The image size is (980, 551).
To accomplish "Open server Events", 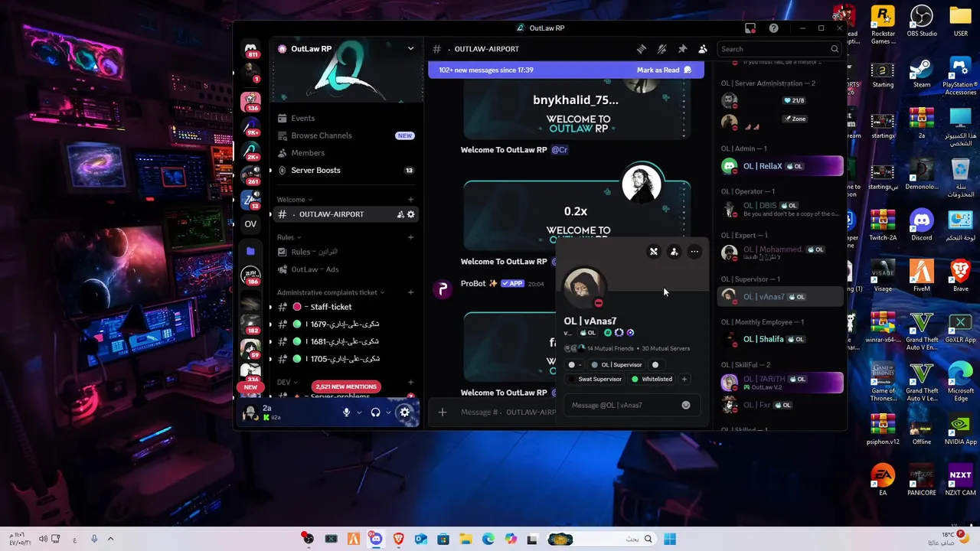I will point(345,118).
